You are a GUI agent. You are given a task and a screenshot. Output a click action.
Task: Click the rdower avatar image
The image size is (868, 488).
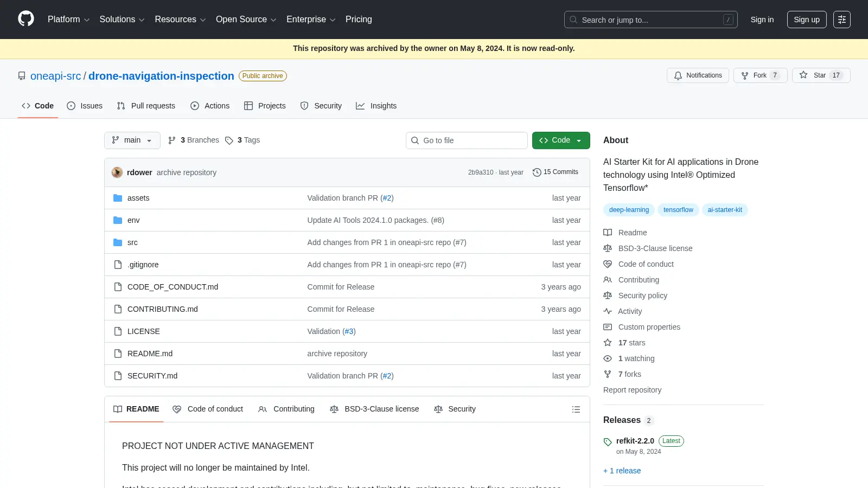coord(117,172)
